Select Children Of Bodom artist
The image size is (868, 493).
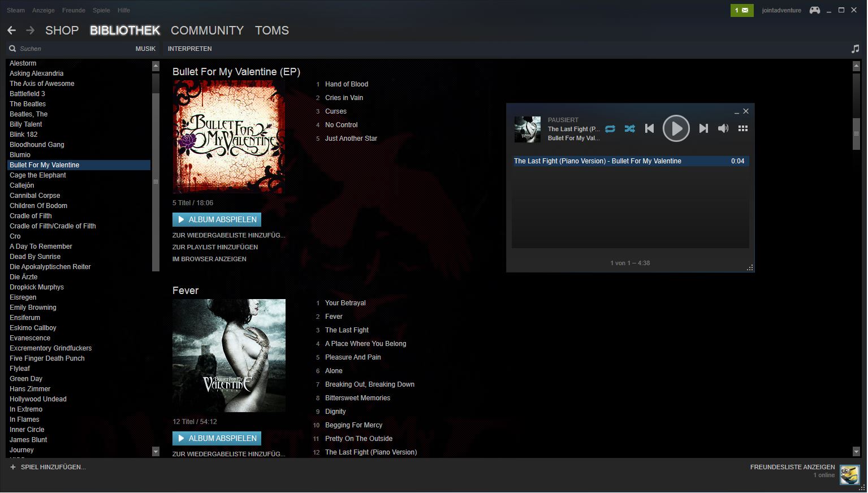[38, 206]
